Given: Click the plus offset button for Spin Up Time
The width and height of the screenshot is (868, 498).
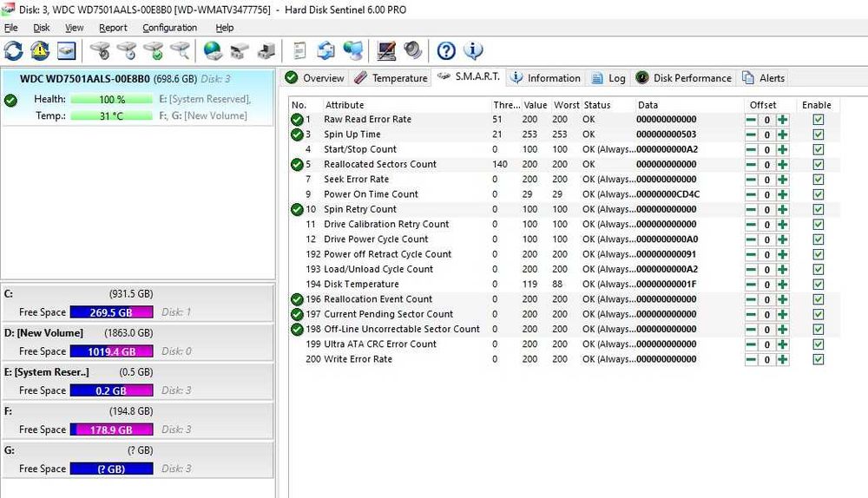Looking at the screenshot, I should 783,134.
